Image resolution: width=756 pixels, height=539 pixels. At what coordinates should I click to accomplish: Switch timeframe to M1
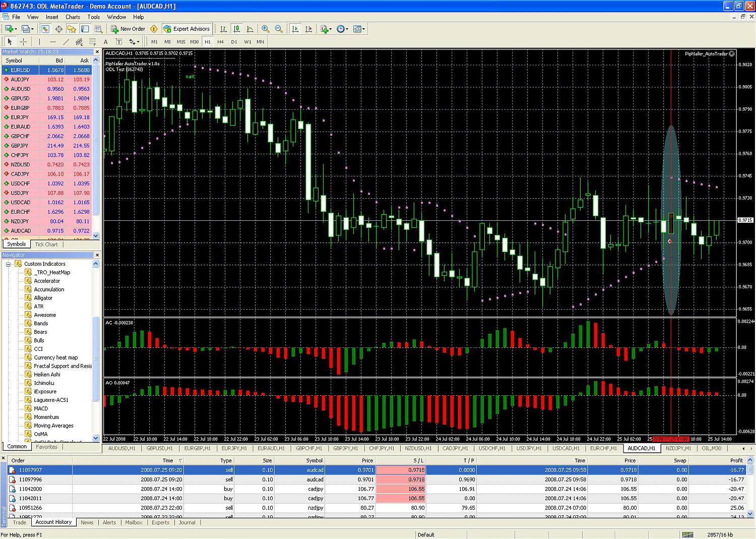pyautogui.click(x=154, y=41)
